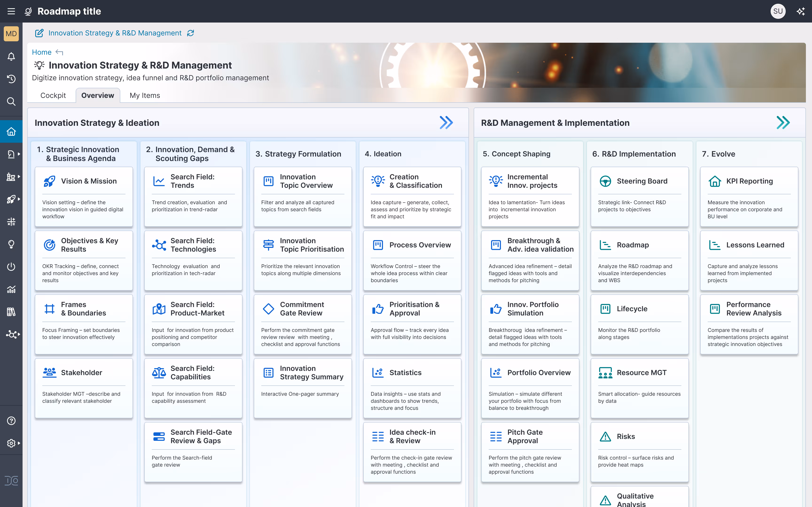Switch to the Cockpit tab
Viewport: 812px width, 507px height.
pos(53,95)
